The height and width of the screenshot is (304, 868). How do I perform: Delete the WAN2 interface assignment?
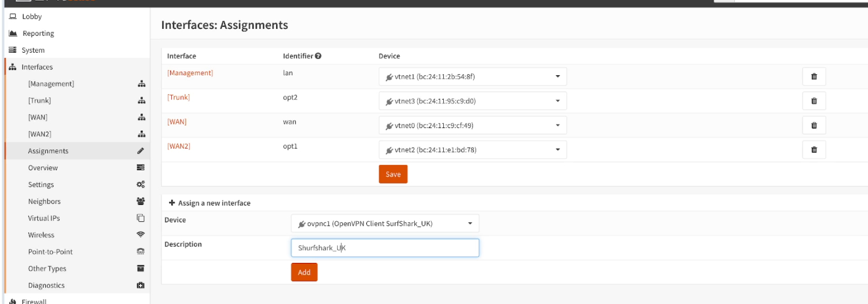[x=814, y=149]
